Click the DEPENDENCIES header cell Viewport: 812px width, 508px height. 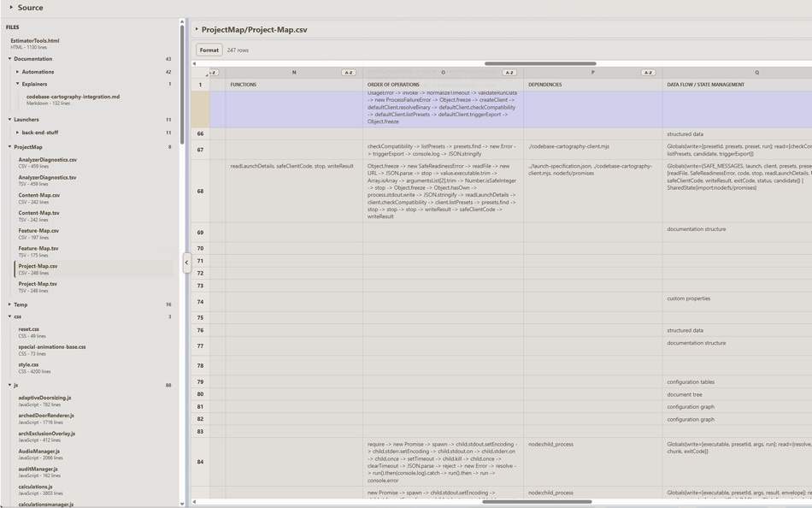592,85
